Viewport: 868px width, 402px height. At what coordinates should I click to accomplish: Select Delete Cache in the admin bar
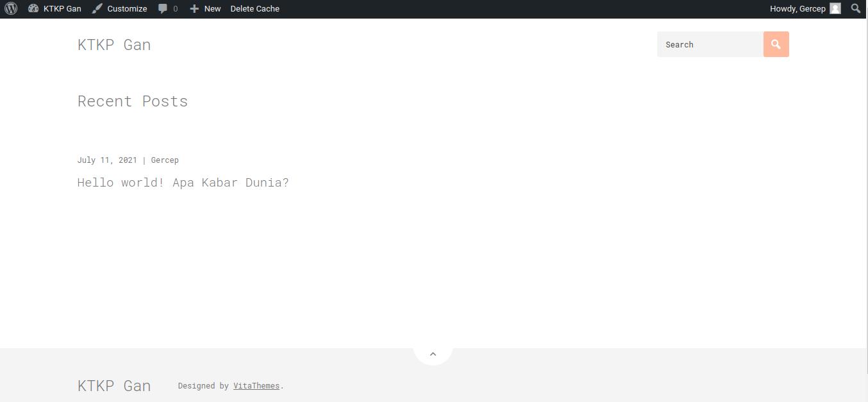point(255,8)
